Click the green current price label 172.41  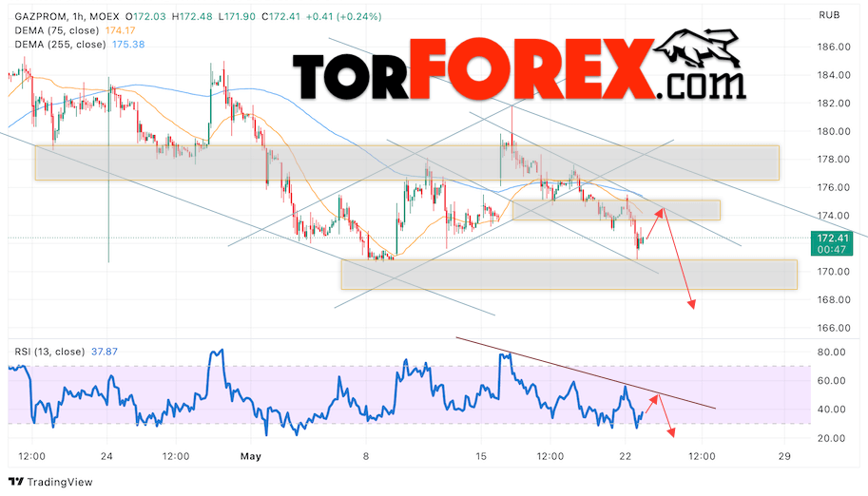(832, 243)
